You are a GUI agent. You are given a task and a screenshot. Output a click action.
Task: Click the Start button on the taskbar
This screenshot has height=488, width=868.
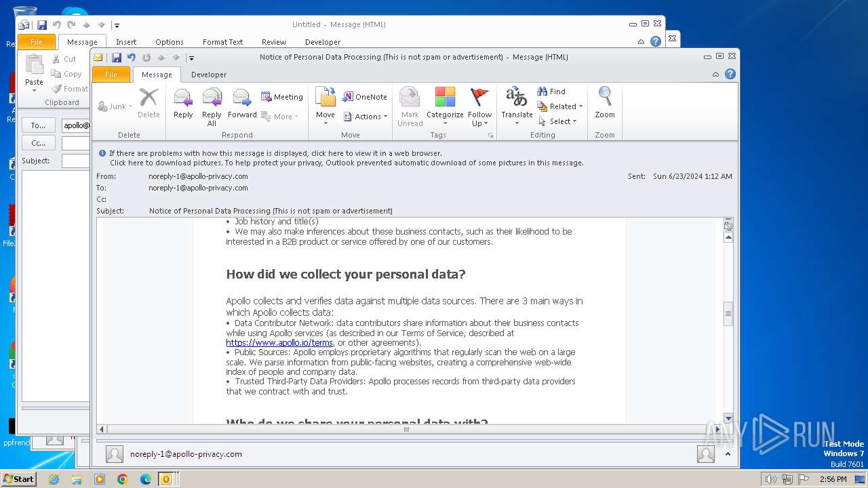tap(18, 479)
